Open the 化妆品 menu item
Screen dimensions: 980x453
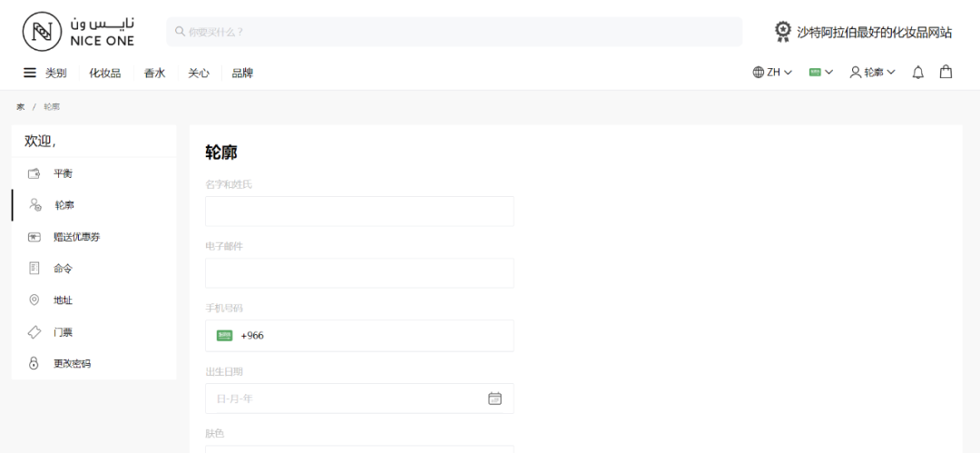tap(104, 73)
